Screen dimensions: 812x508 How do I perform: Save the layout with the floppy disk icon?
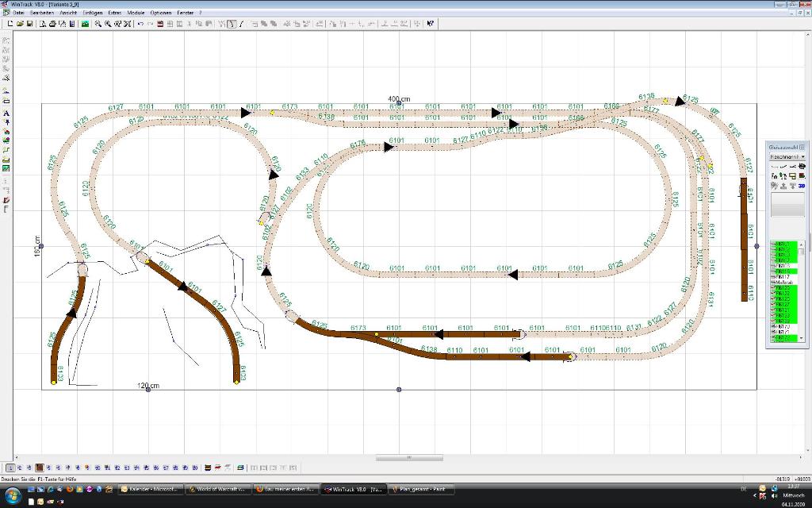pyautogui.click(x=29, y=24)
